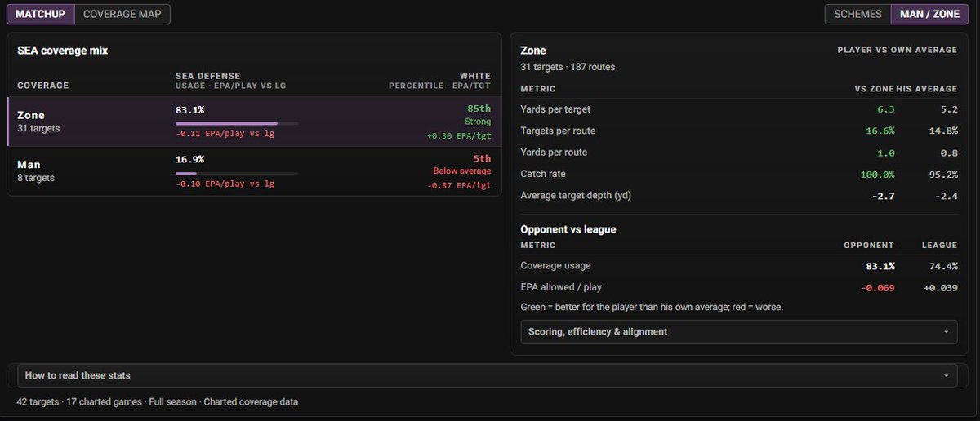Click the 5th percentile value

[x=483, y=159]
